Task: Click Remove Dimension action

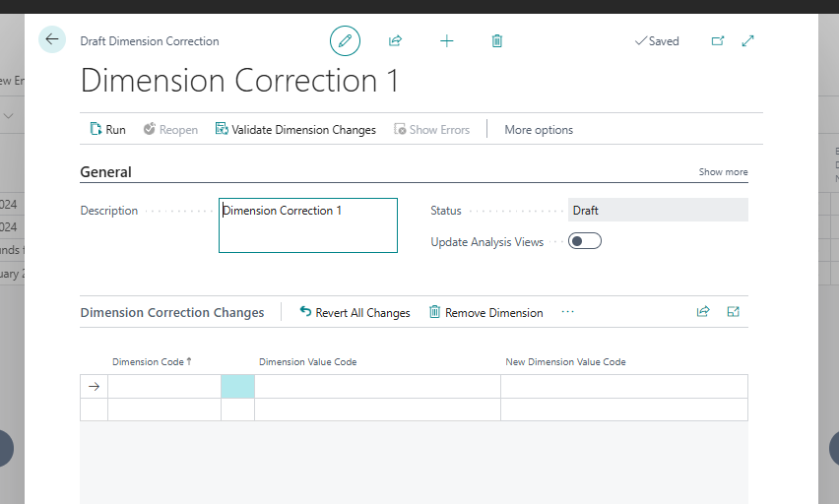Action: click(x=485, y=313)
